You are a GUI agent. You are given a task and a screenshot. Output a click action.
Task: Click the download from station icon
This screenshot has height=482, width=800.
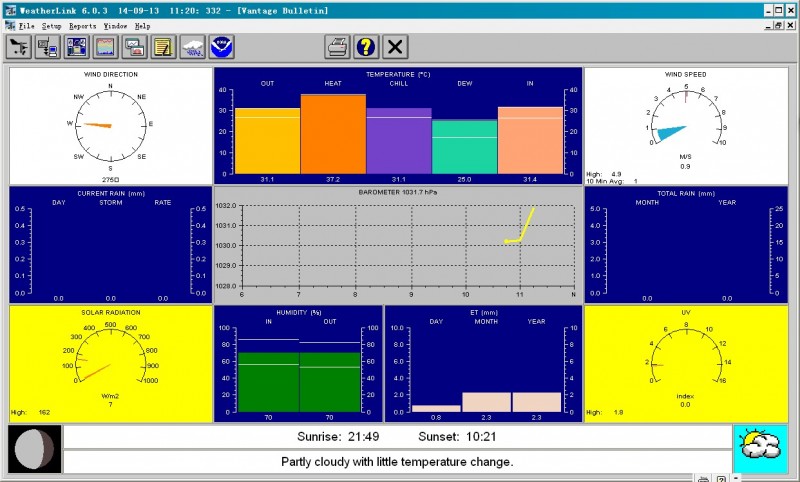tap(47, 47)
